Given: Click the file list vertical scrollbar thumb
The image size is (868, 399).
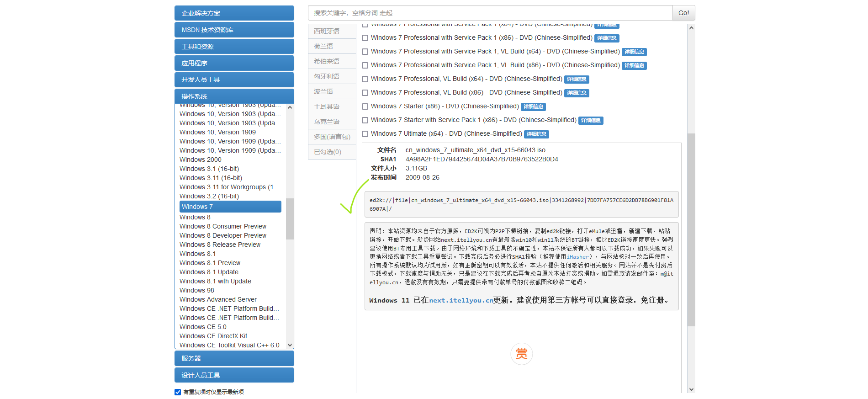Looking at the screenshot, I should click(x=691, y=229).
